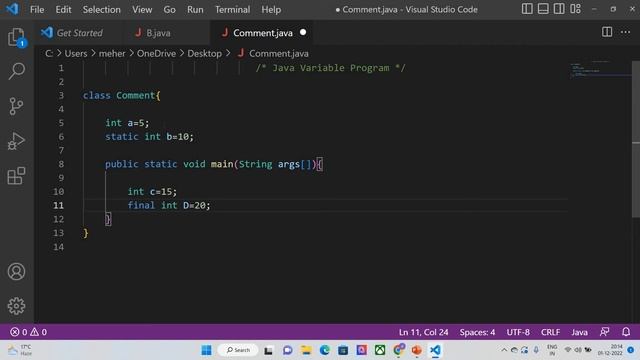Click the code minimap preview
Screen dimensions: 640x360
600,70
